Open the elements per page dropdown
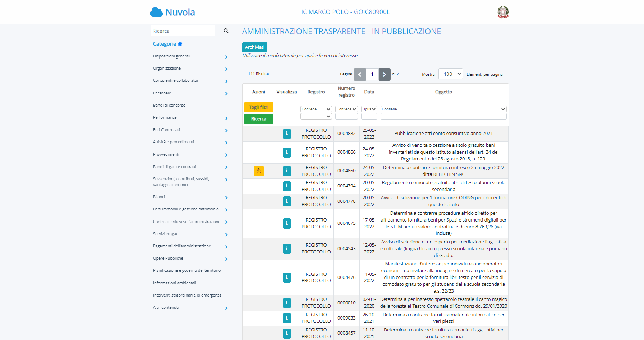The width and height of the screenshot is (644, 340). pos(451,74)
